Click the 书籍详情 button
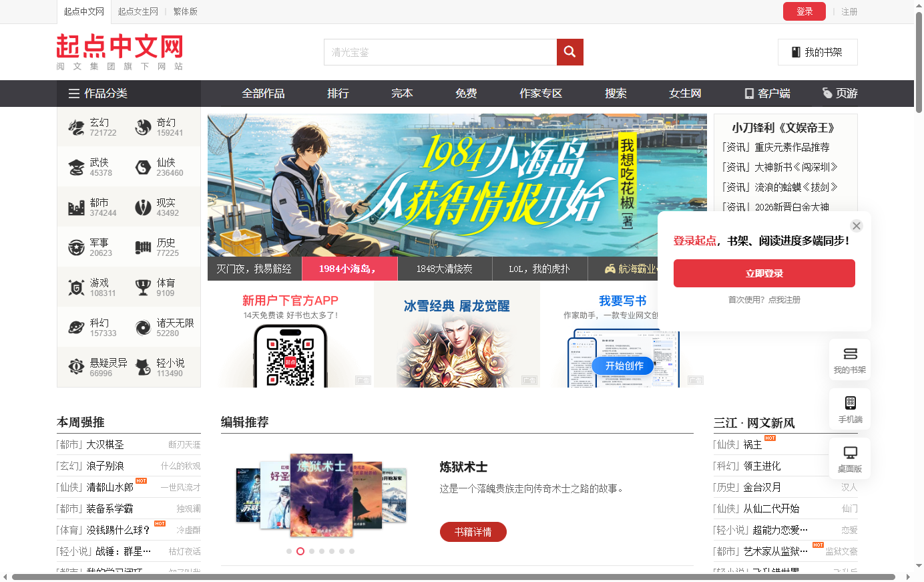 coord(473,532)
